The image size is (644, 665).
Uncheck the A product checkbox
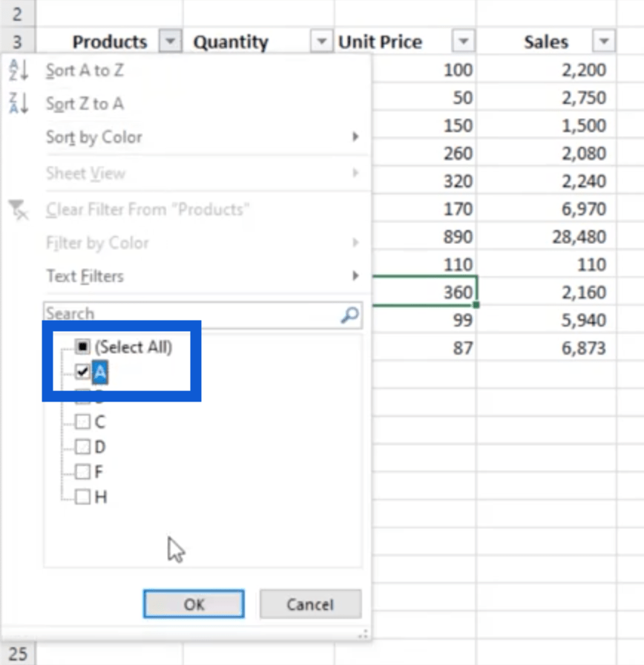pos(82,372)
